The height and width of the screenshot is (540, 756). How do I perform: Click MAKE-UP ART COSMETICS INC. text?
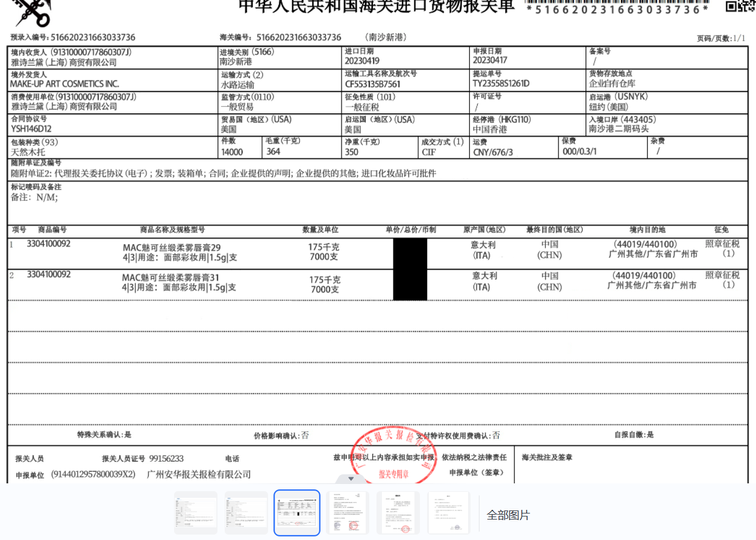click(x=64, y=84)
